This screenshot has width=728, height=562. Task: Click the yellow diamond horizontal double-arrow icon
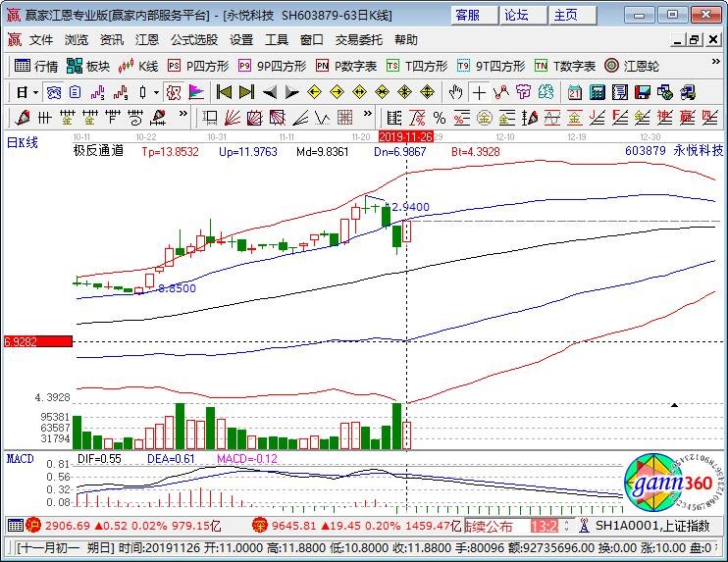tap(360, 93)
